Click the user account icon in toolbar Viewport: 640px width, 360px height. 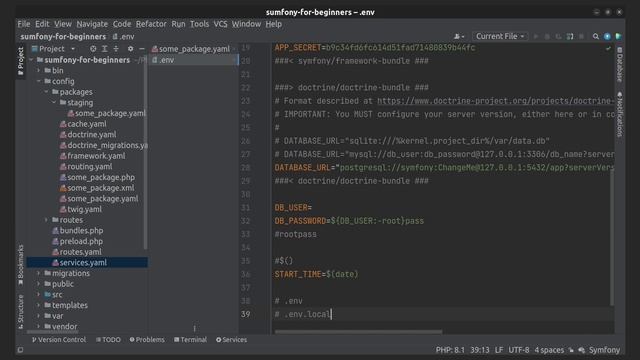(459, 36)
